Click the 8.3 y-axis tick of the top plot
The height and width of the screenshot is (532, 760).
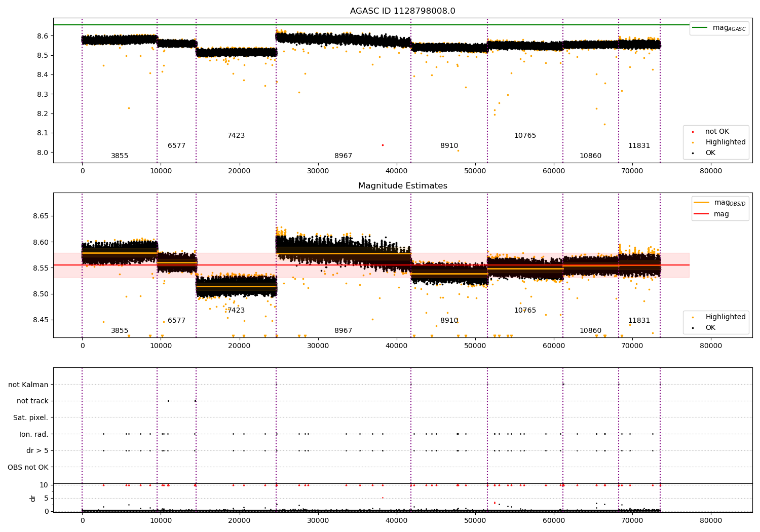point(43,94)
